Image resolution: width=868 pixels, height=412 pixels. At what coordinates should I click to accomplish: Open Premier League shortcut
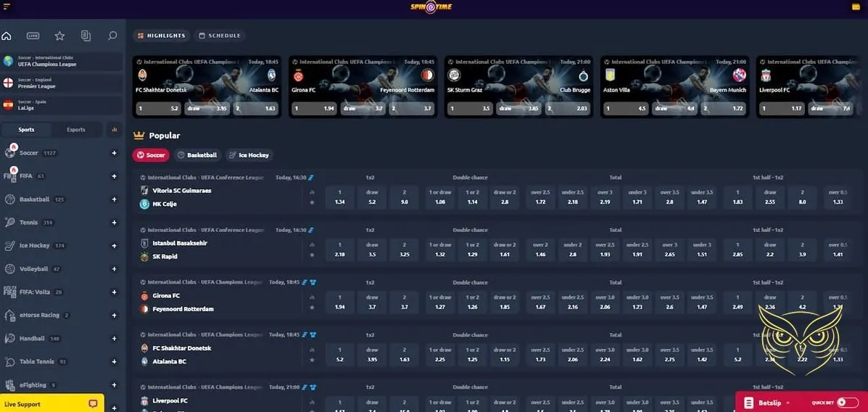[62, 83]
